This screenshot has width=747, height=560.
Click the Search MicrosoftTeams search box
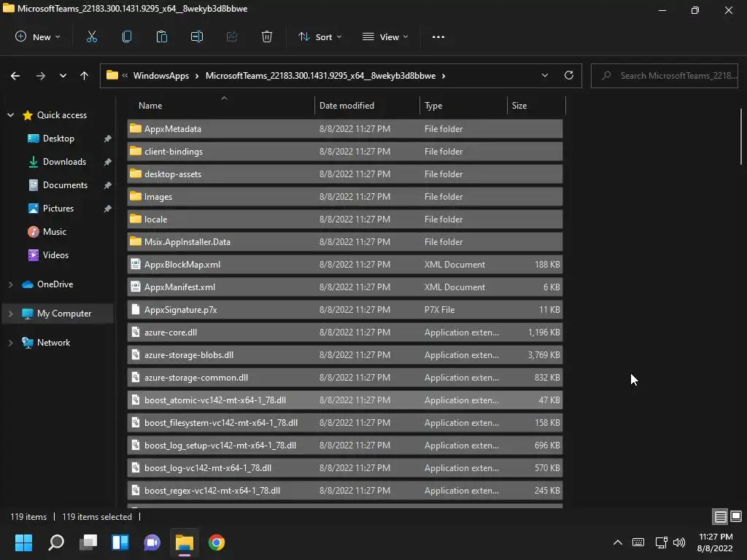click(x=664, y=76)
